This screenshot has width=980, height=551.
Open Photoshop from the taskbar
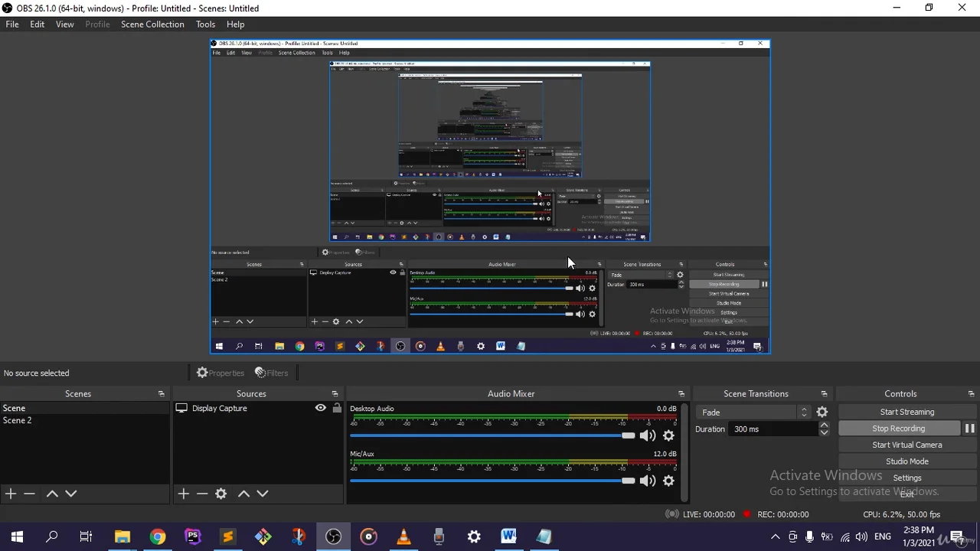pyautogui.click(x=193, y=536)
